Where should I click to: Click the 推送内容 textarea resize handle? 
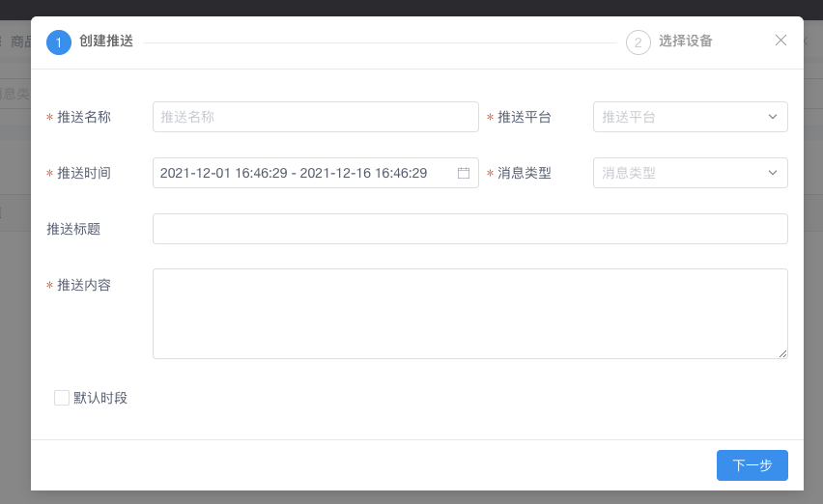point(782,354)
